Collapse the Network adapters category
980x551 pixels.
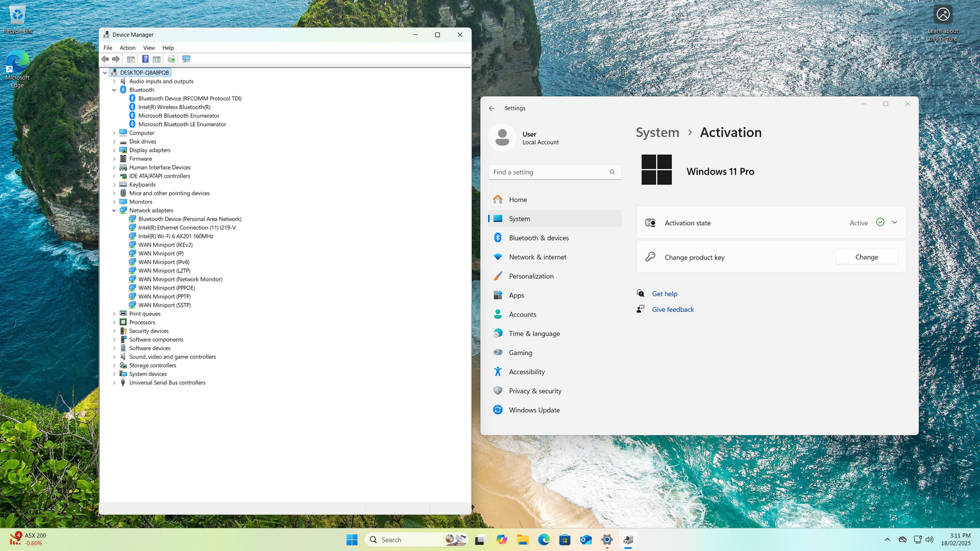tap(114, 211)
